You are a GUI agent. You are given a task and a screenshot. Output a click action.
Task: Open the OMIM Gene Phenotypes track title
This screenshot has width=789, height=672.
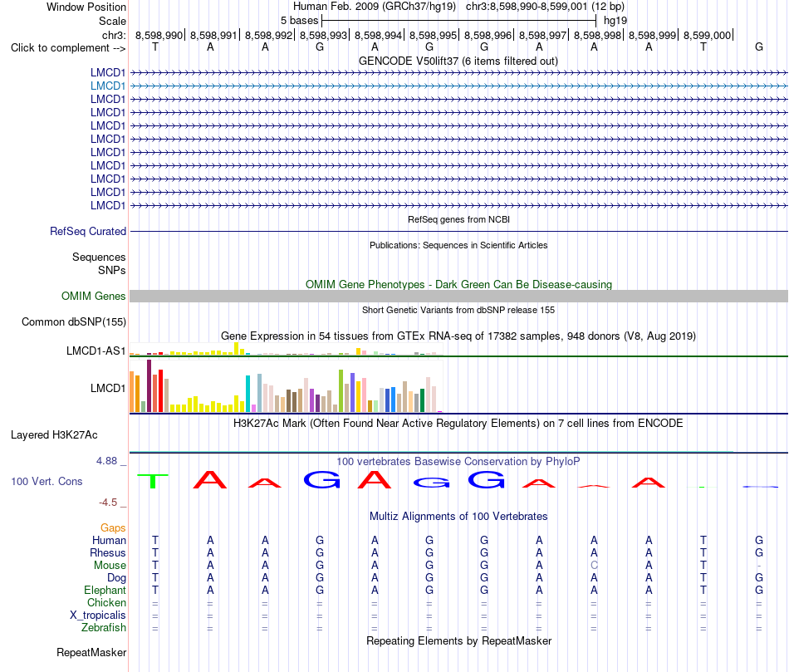[458, 284]
